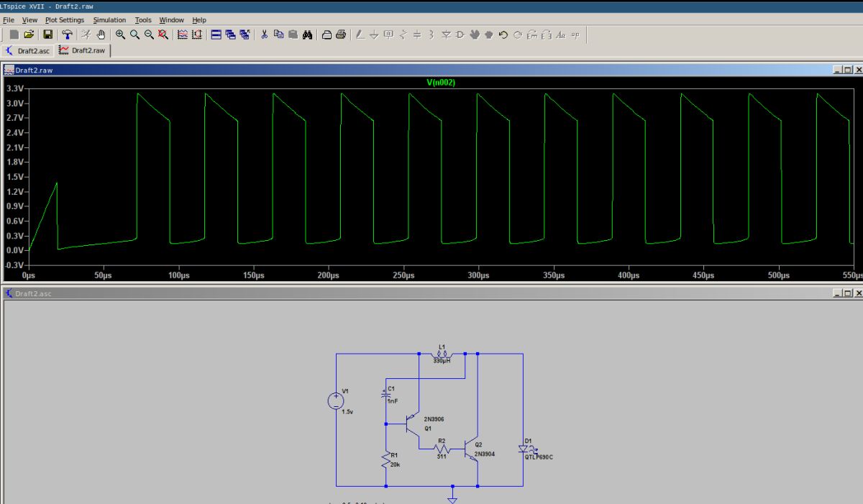Click the 0µs time axis label
The image size is (863, 504).
29,276
